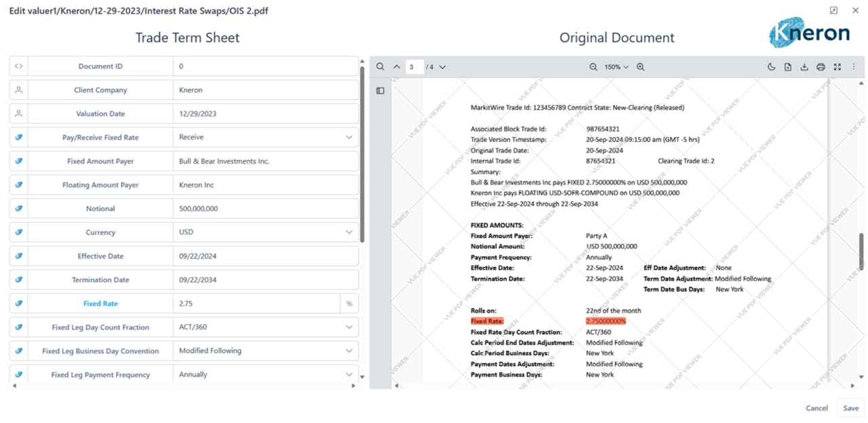Open PDF viewer more options menu

(x=854, y=67)
